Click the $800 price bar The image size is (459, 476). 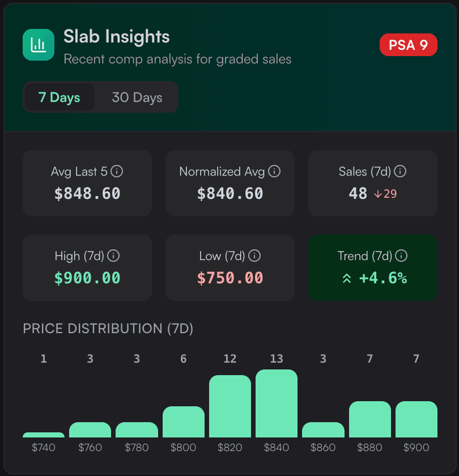pos(184,422)
